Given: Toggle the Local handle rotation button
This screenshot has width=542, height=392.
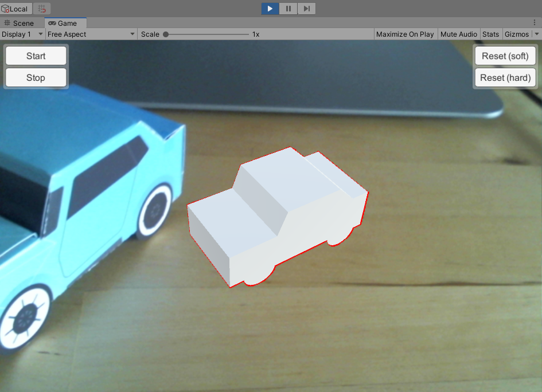Looking at the screenshot, I should 15,9.
